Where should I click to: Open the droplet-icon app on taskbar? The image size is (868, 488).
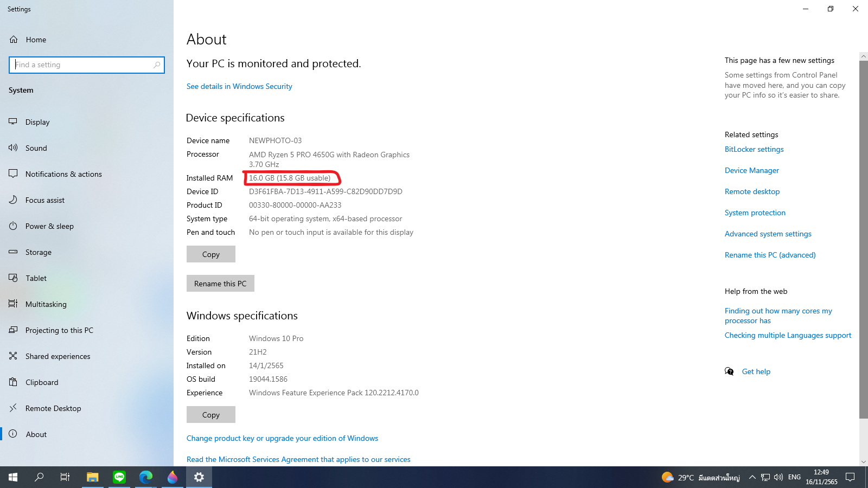[x=173, y=477]
